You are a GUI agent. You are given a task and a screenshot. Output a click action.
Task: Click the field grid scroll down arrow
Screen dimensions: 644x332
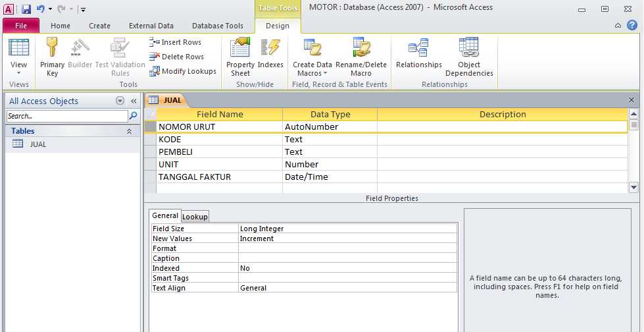633,187
